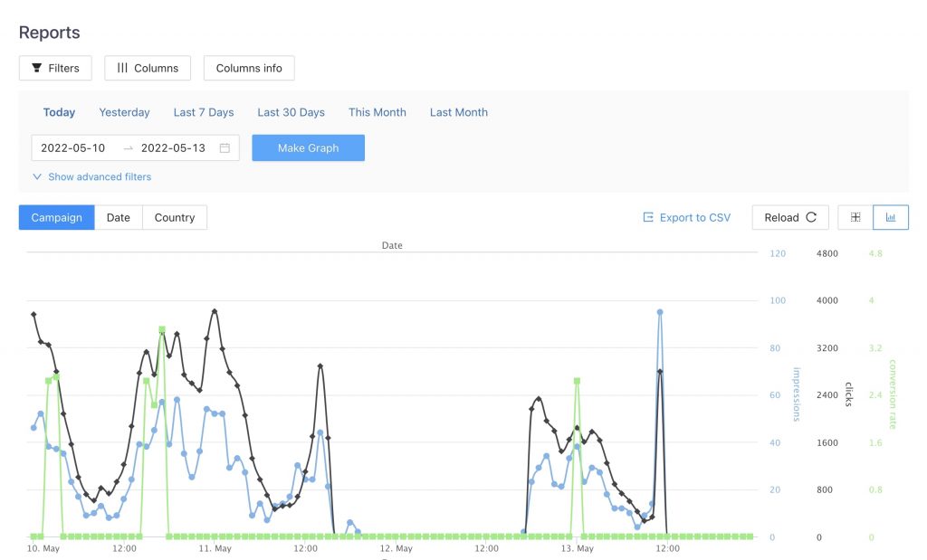
Task: Select the Date grouping tab
Action: (119, 217)
